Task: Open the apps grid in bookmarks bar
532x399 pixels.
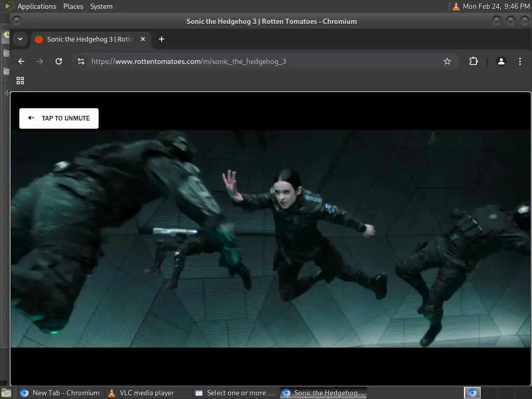Action: point(20,81)
